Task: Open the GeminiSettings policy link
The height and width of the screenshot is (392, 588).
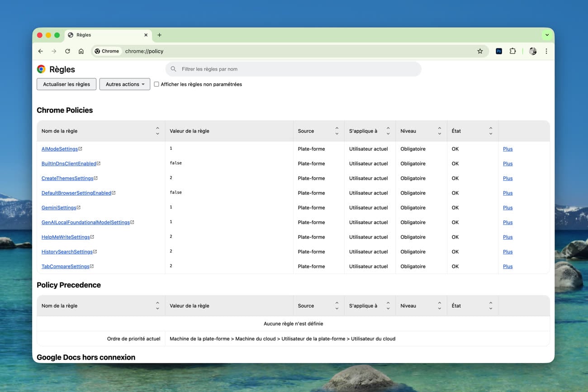Action: 59,208
